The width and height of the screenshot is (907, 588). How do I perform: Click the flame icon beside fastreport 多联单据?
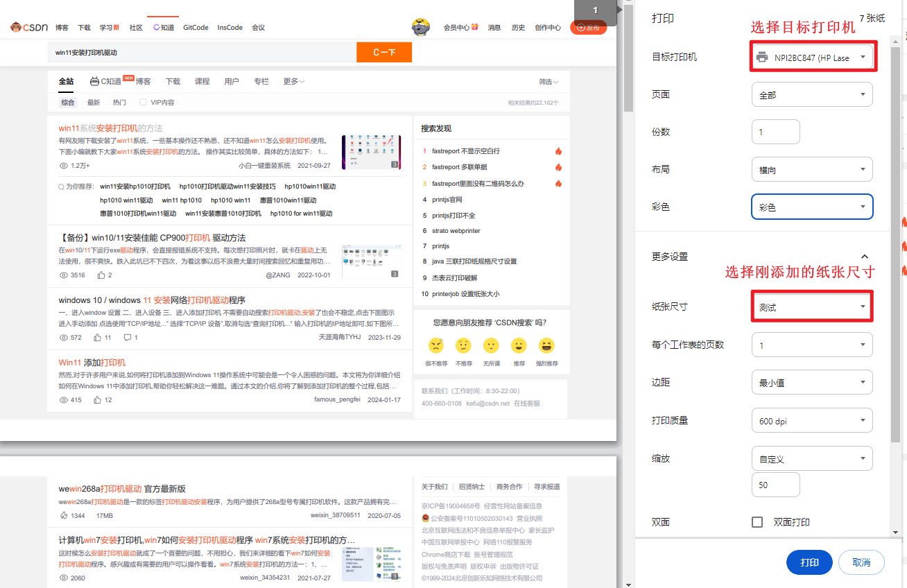[558, 167]
